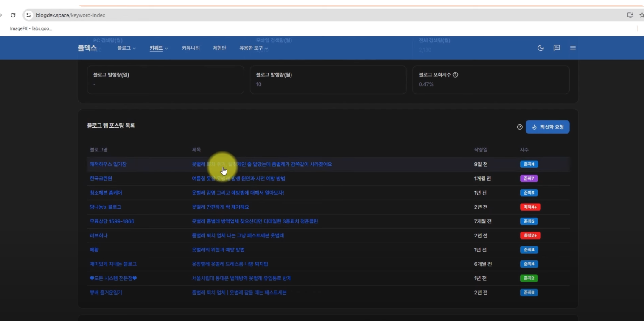
Task: Open the hamburger menu icon in header
Action: [x=573, y=48]
